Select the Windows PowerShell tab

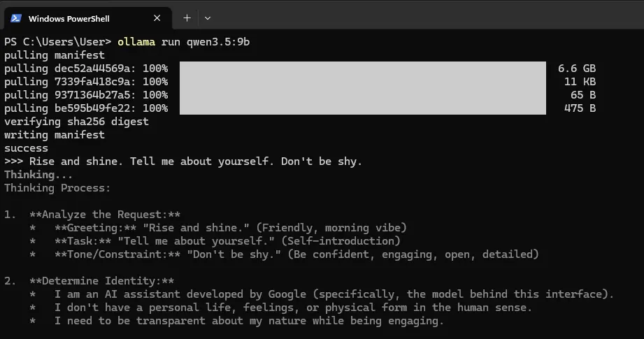(77, 18)
